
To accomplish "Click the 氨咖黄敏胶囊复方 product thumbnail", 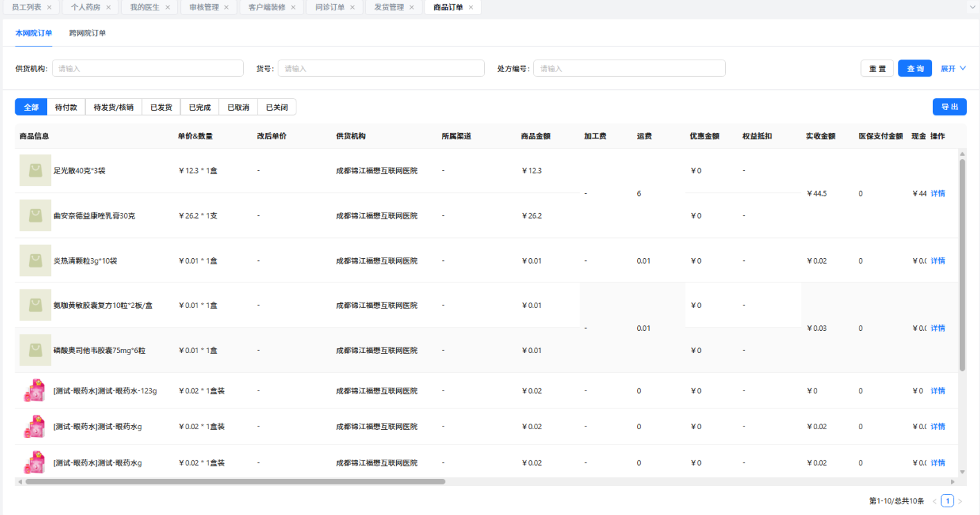I will 35,305.
